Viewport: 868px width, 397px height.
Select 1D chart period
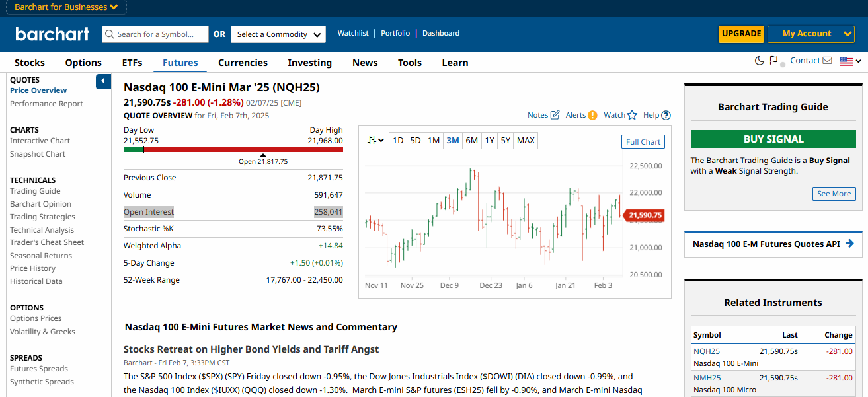click(398, 141)
